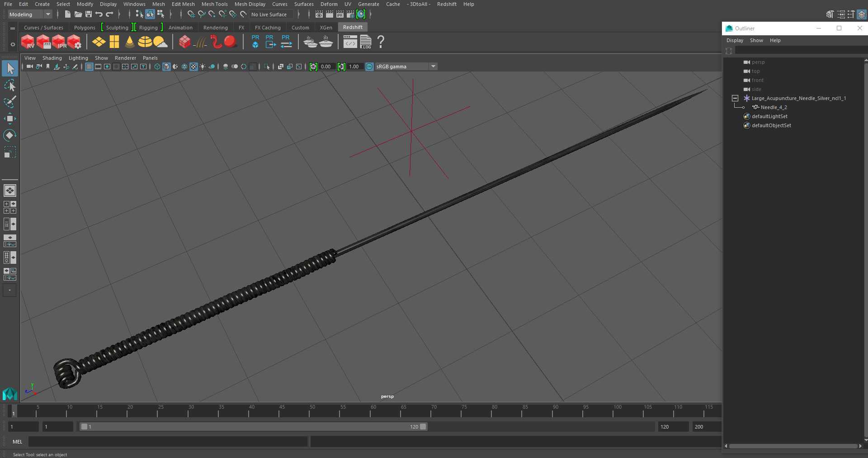The width and height of the screenshot is (868, 458).
Task: Select defaultLightSet in the Outliner
Action: tap(769, 116)
